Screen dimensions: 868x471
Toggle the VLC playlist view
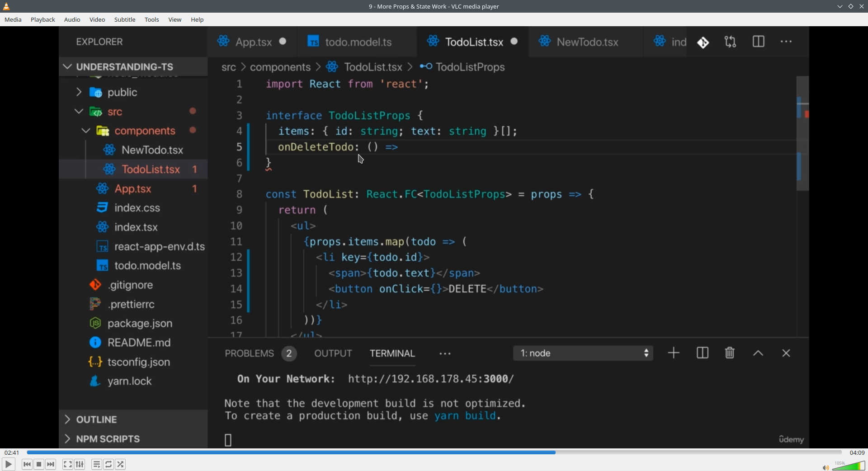[96, 464]
